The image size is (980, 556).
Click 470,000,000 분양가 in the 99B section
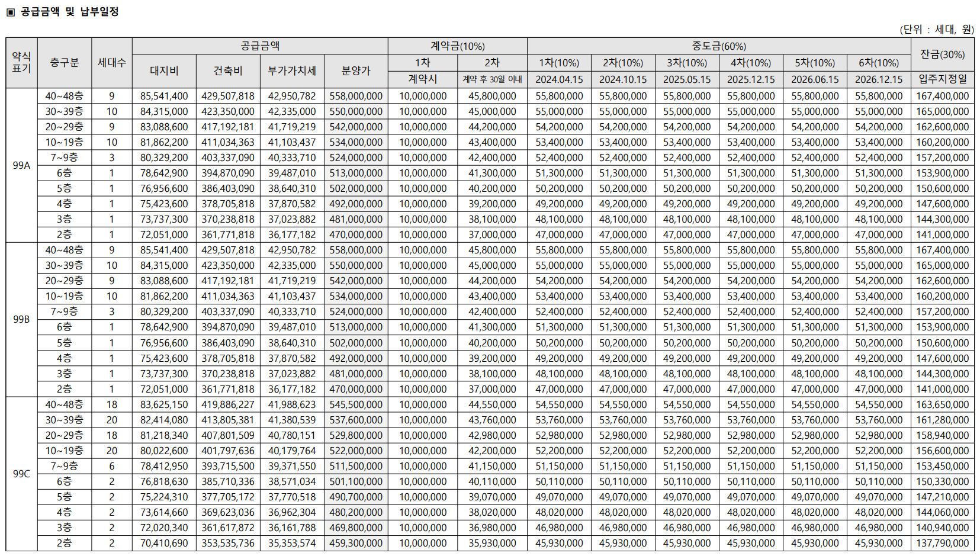[356, 389]
